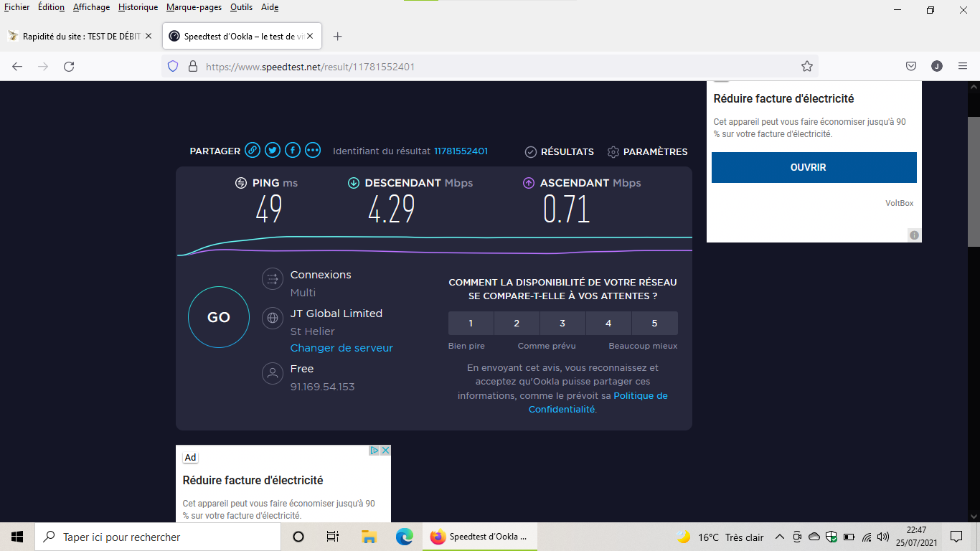Click the IP address 91.169.54.153
Image resolution: width=980 pixels, height=551 pixels.
point(322,387)
